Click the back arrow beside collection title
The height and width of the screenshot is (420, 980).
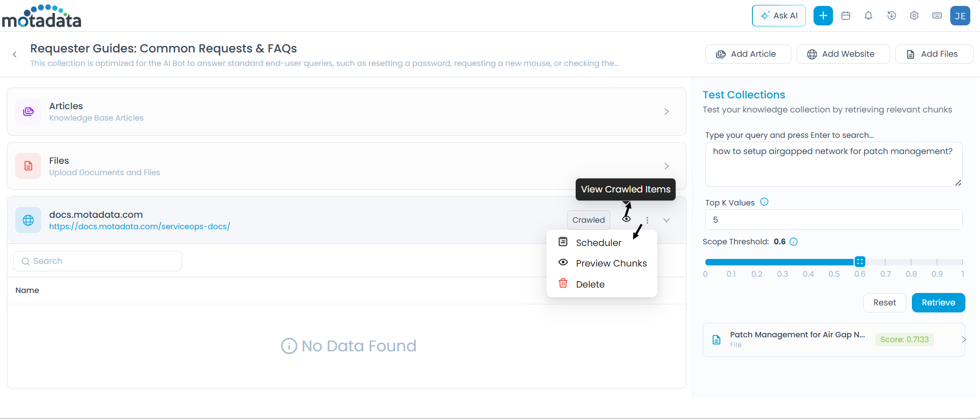click(x=15, y=55)
